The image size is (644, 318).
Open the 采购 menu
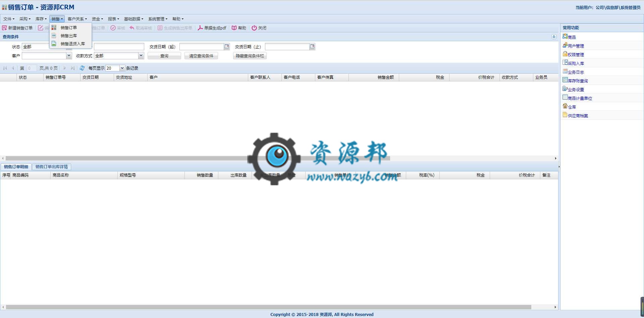[x=25, y=19]
